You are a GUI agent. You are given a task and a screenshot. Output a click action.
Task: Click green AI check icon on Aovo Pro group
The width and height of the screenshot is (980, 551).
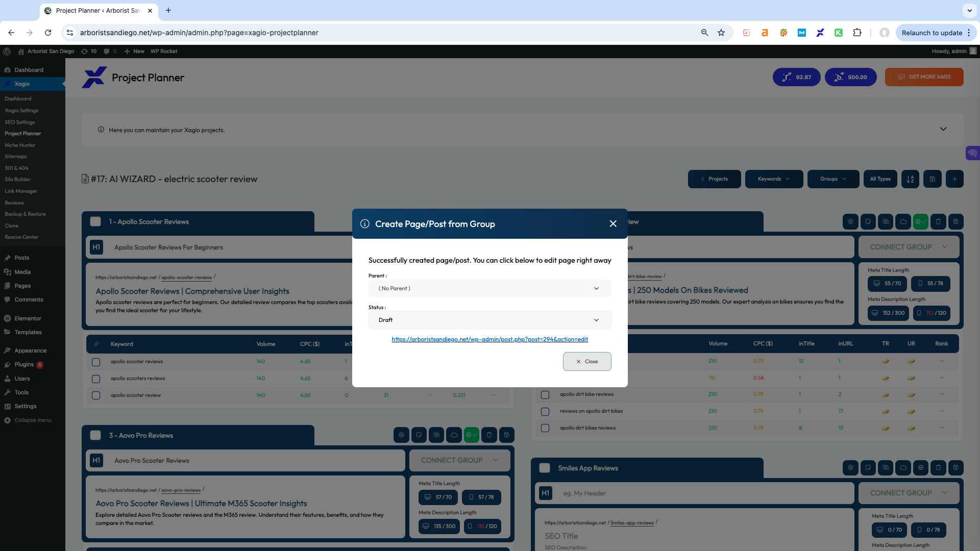coord(472,435)
